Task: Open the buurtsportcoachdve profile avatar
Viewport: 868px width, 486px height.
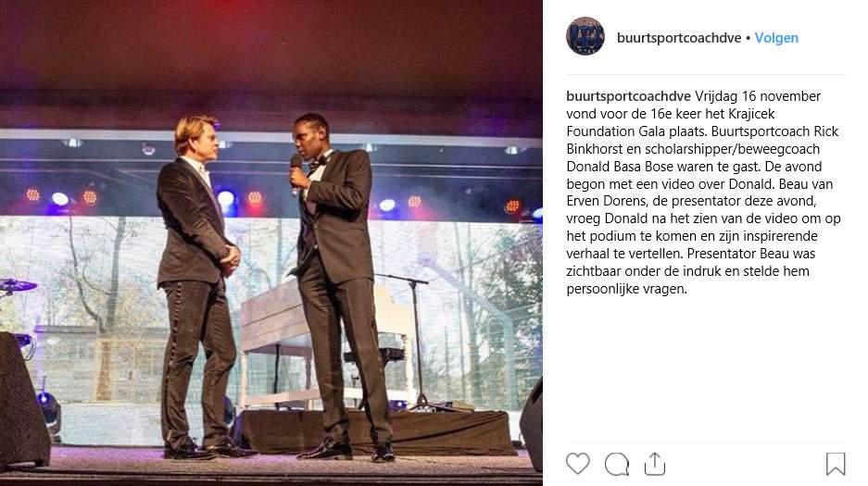Action: click(585, 36)
